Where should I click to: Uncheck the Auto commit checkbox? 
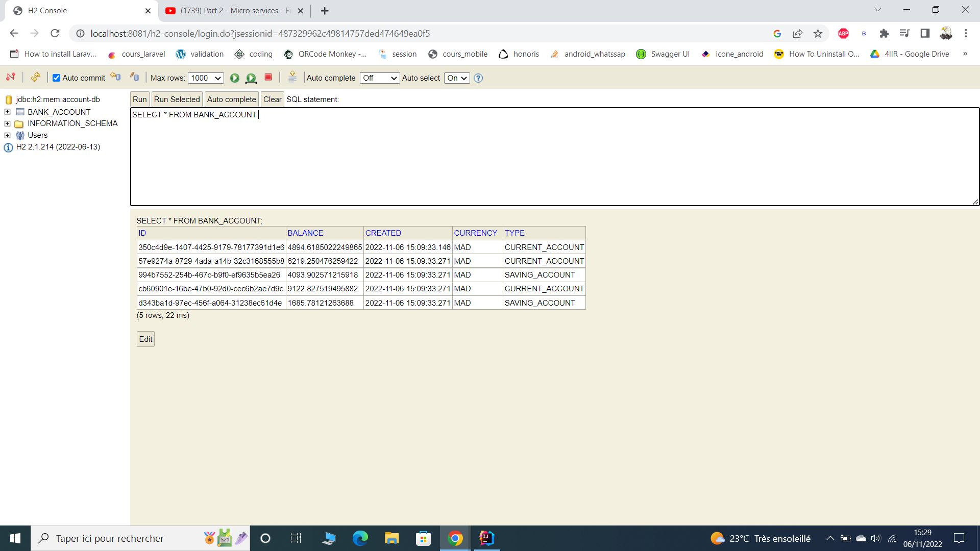coord(56,78)
